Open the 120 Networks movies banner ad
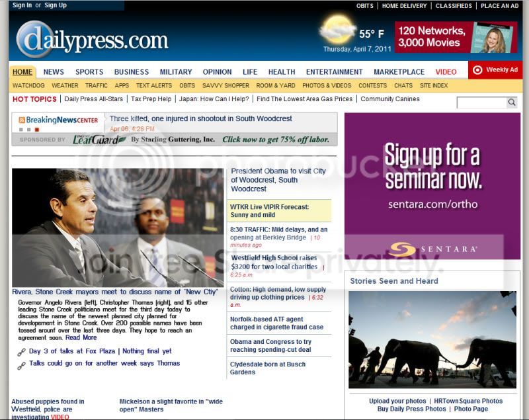This screenshot has height=420, width=529. tap(456, 37)
